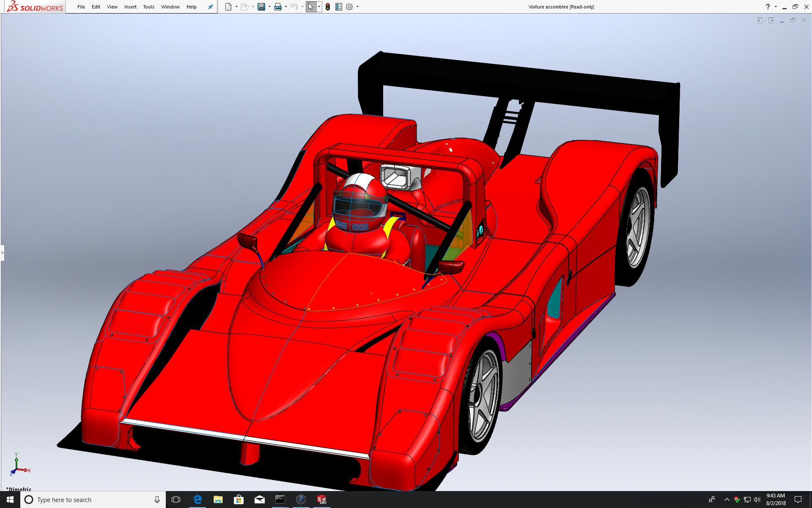812x508 pixels.
Task: Click the Options gear icon
Action: click(349, 7)
